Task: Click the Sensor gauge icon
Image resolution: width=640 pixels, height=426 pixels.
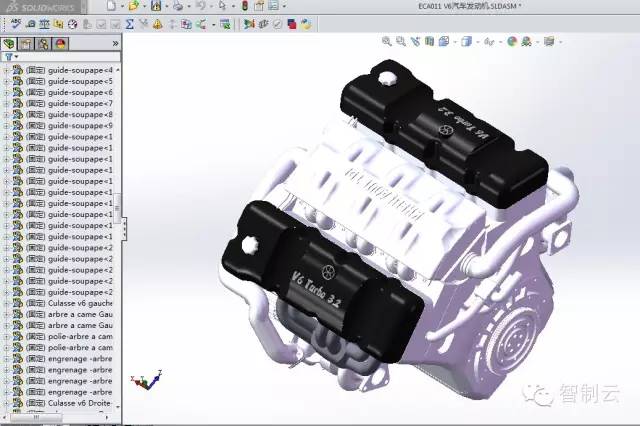Action: (73, 24)
